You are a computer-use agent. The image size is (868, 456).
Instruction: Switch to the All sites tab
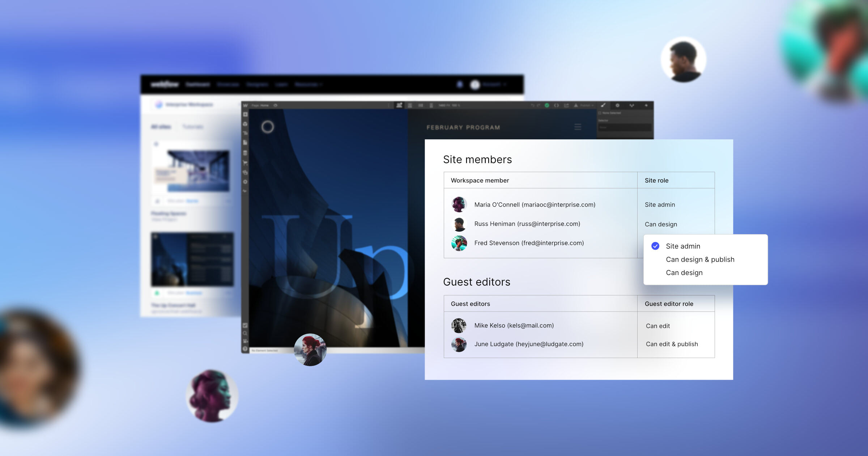pos(161,127)
